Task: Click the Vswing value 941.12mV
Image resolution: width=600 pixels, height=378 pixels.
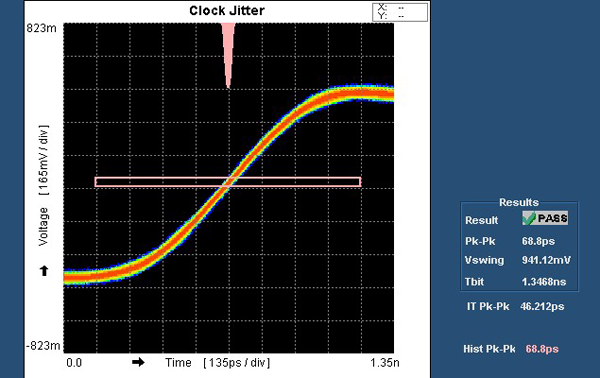Action: pos(546,260)
